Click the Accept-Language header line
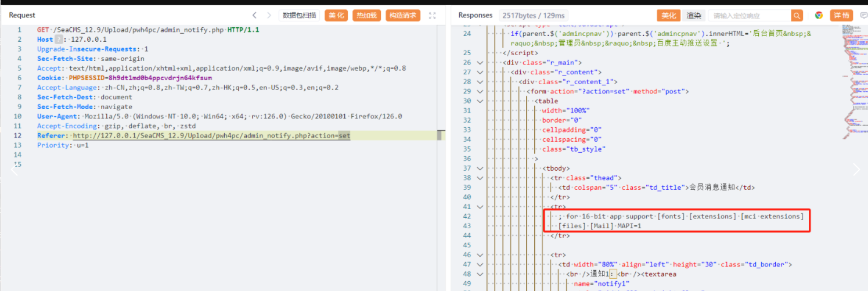Screen dimensions: 868x291 coord(188,88)
